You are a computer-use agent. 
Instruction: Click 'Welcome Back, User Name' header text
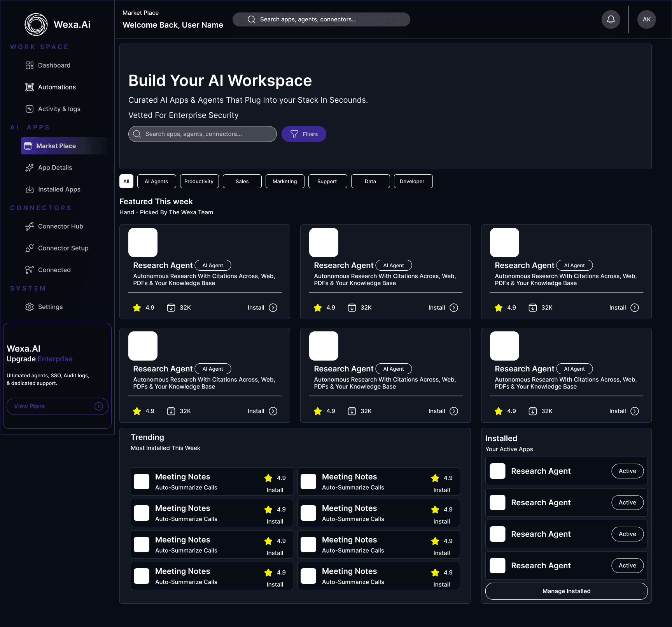pyautogui.click(x=173, y=25)
